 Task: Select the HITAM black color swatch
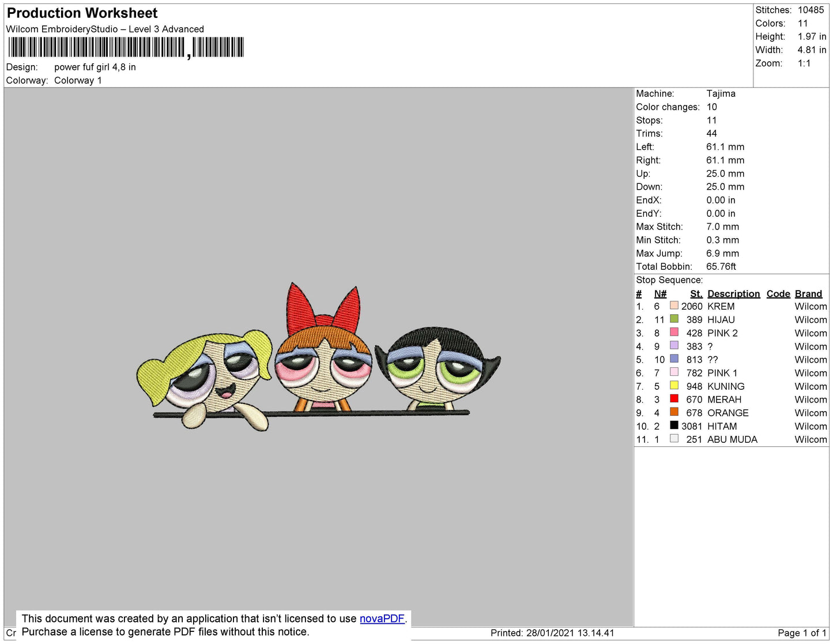click(x=674, y=425)
